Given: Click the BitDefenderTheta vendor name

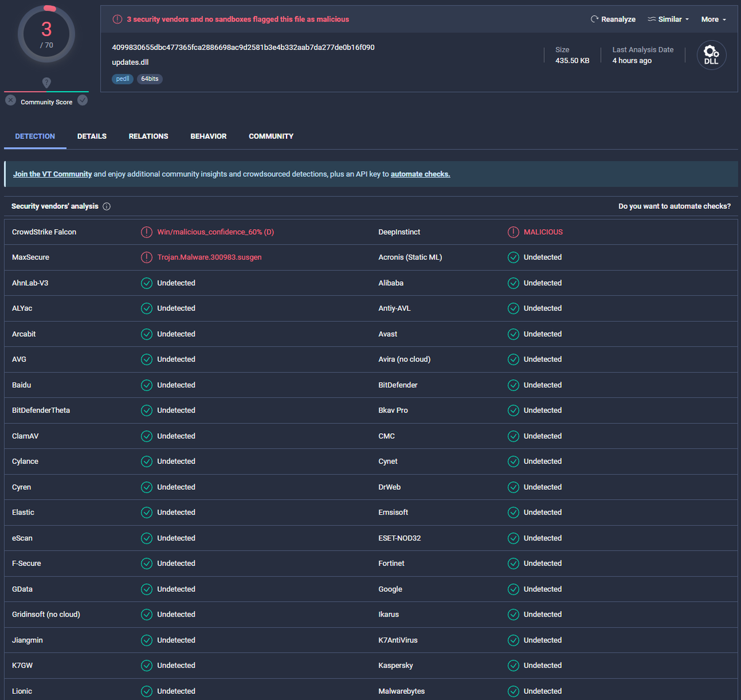Looking at the screenshot, I should pos(41,410).
